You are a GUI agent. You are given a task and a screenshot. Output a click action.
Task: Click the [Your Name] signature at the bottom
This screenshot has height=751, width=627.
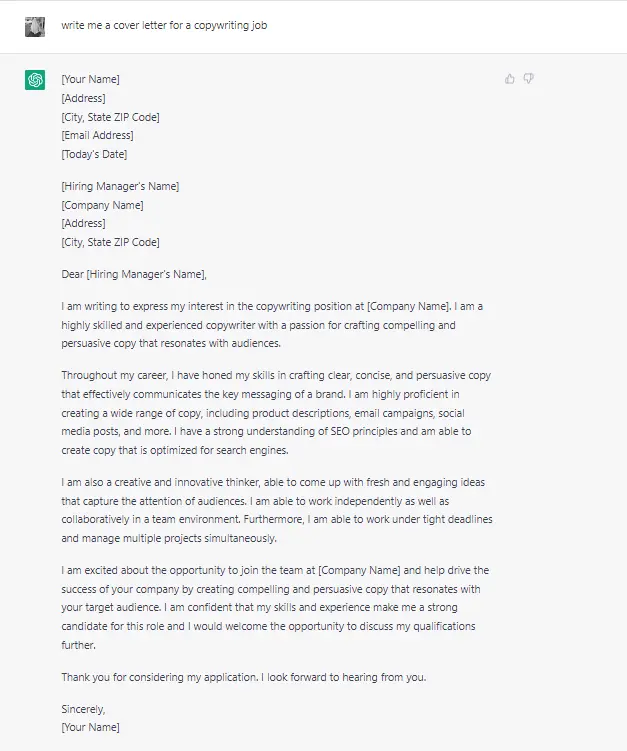(x=90, y=727)
